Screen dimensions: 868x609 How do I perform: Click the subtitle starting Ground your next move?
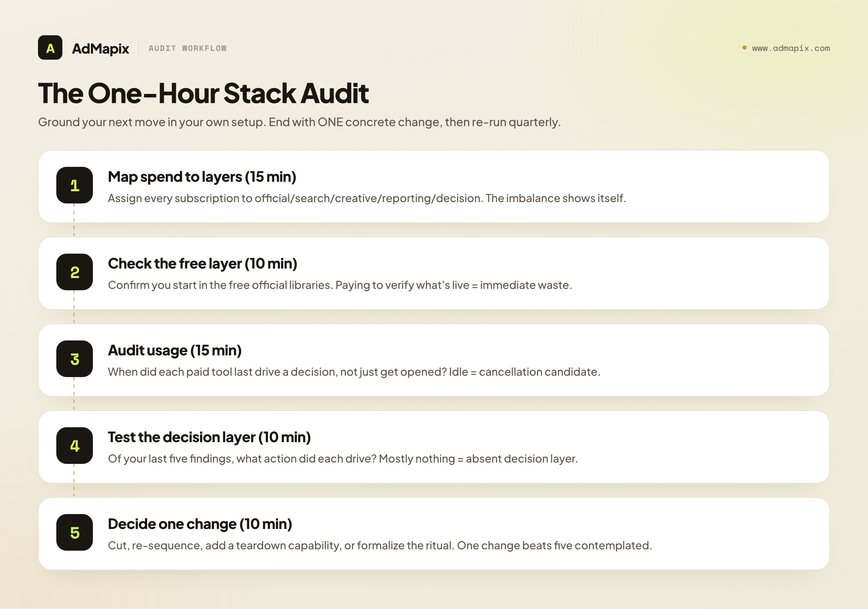(299, 122)
